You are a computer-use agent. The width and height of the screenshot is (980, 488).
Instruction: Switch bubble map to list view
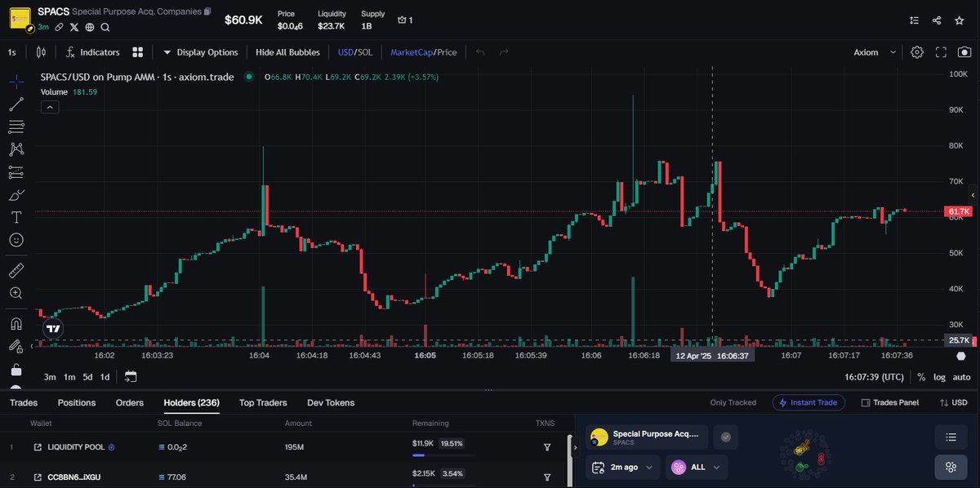(x=951, y=437)
